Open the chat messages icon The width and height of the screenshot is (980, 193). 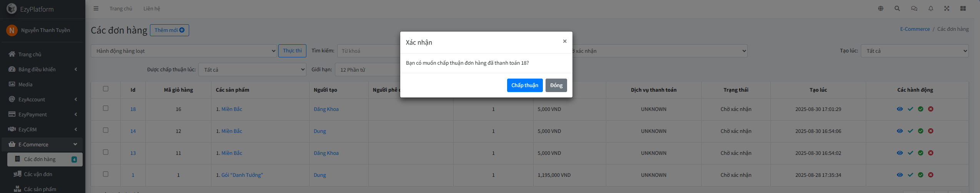click(x=914, y=8)
